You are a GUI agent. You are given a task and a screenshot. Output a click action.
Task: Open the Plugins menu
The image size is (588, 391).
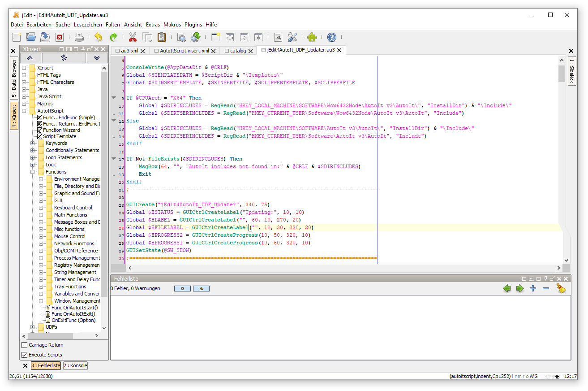pos(193,25)
